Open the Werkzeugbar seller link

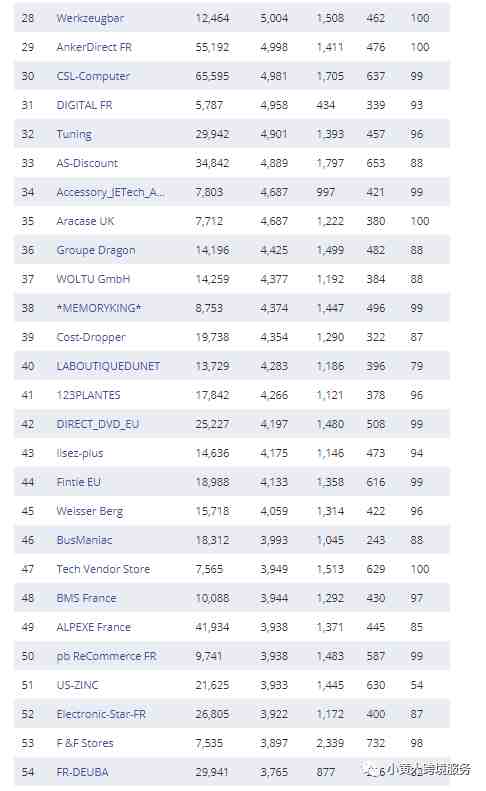pyautogui.click(x=90, y=18)
